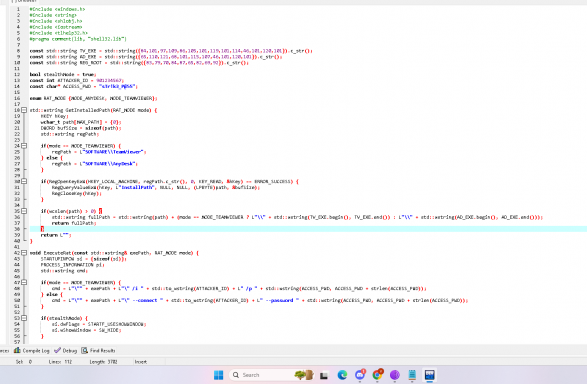587x384 pixels.
Task: Collapse the fold at line 47
Action: 24,282
